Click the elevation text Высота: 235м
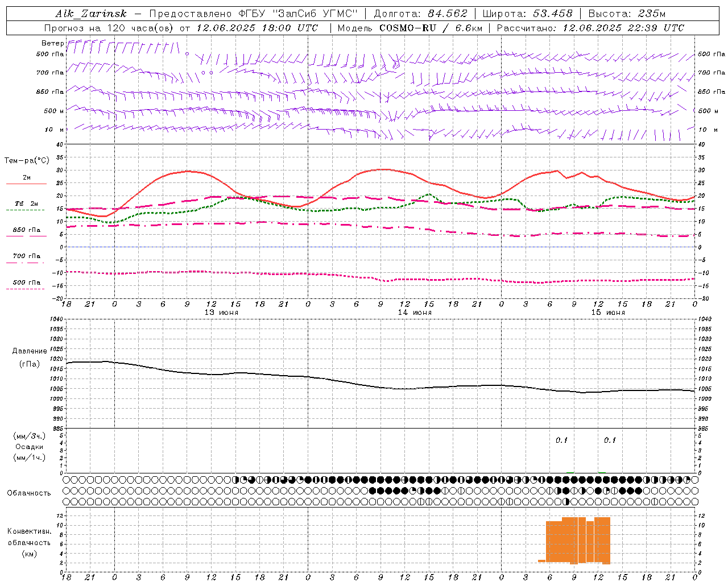The width and height of the screenshot is (728, 582). click(x=627, y=14)
